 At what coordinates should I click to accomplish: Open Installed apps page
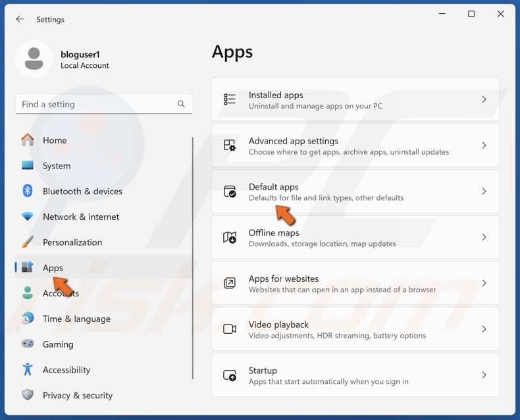[355, 99]
